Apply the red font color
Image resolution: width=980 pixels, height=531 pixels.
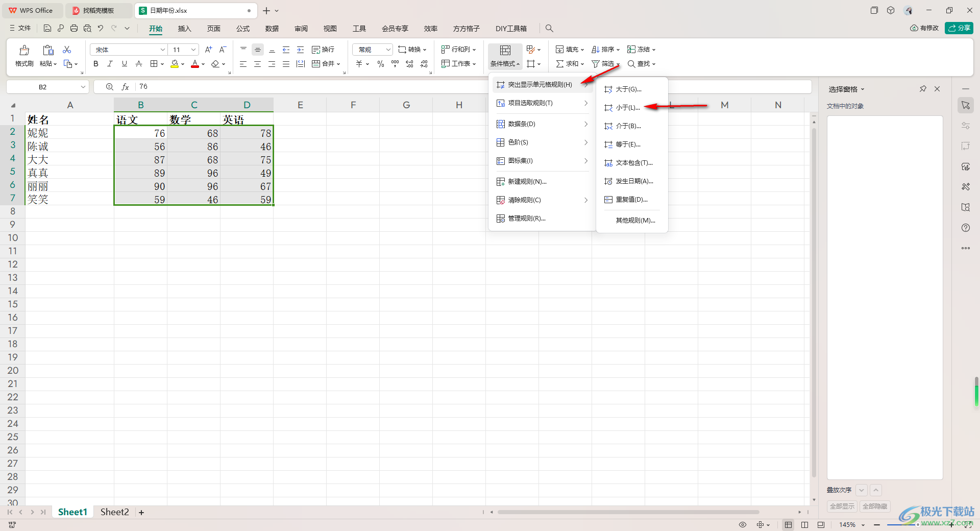195,64
